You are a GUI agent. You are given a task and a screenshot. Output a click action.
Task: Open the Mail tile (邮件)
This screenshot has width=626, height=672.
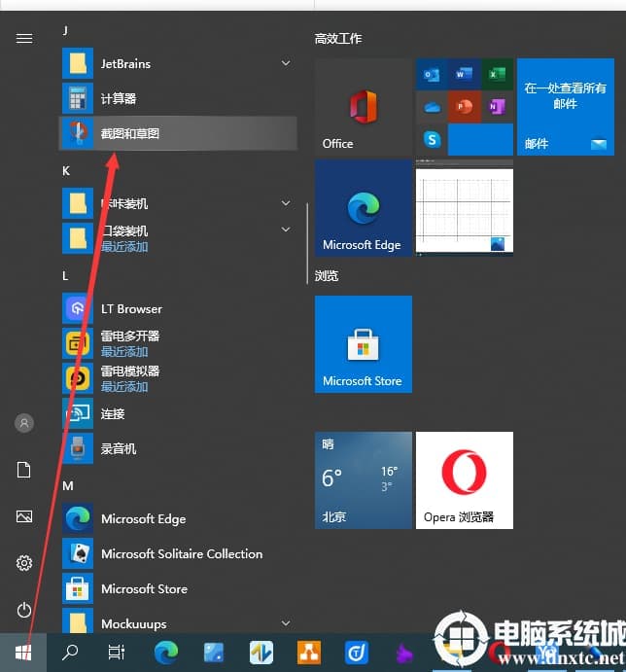pos(566,107)
